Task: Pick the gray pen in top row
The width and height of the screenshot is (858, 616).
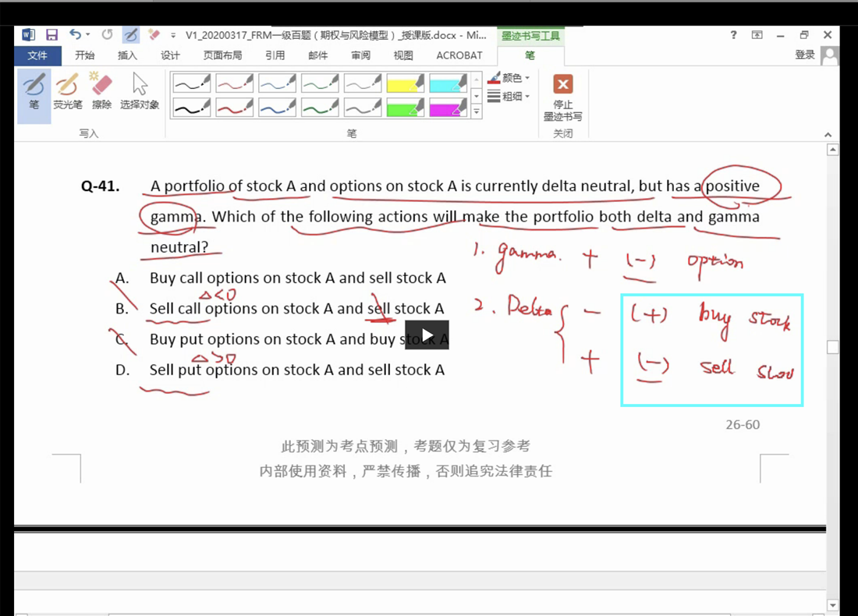Action: click(362, 83)
